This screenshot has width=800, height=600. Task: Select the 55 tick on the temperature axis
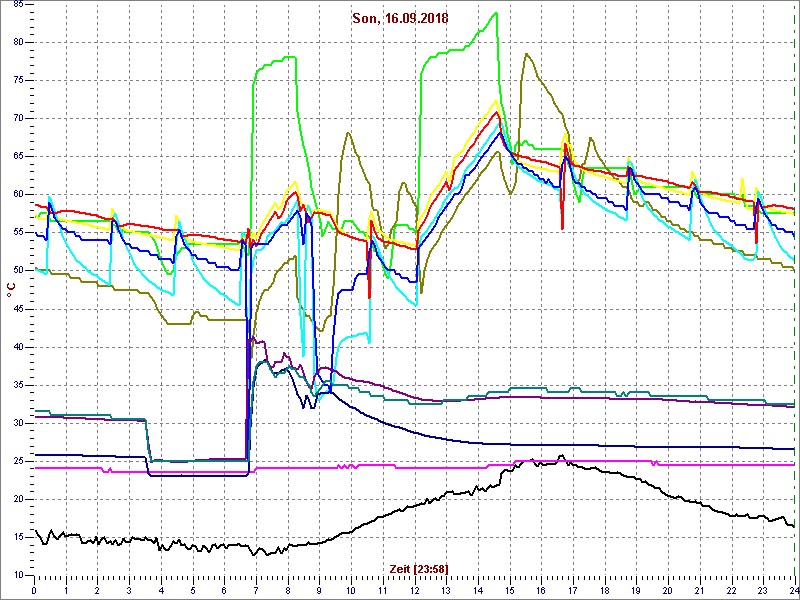[18, 233]
